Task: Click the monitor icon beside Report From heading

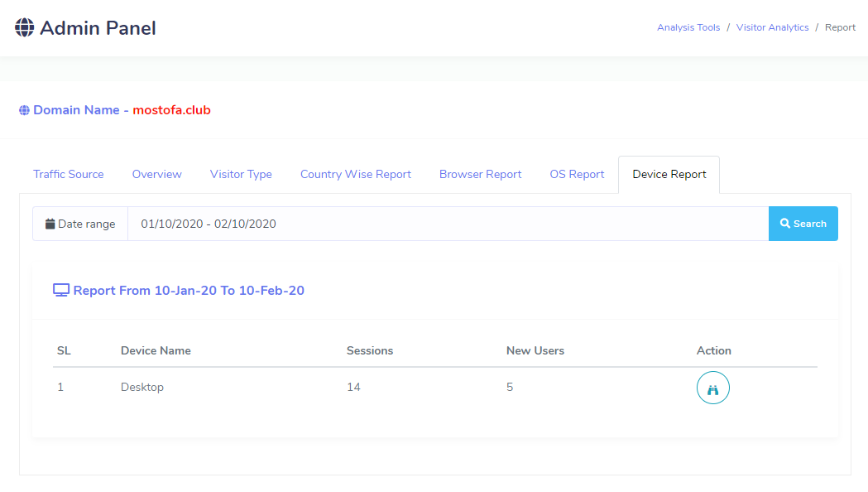Action: [x=61, y=291]
